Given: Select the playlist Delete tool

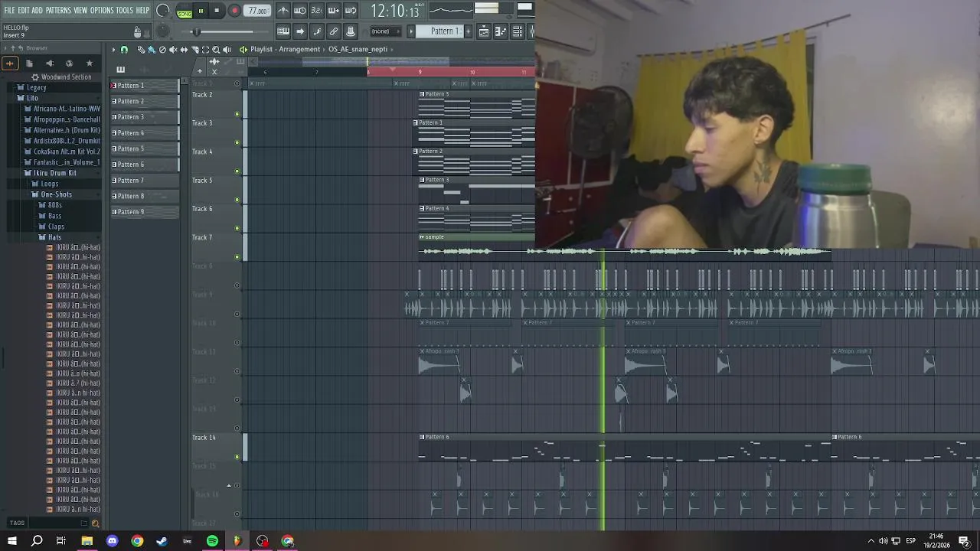Looking at the screenshot, I should (x=162, y=49).
